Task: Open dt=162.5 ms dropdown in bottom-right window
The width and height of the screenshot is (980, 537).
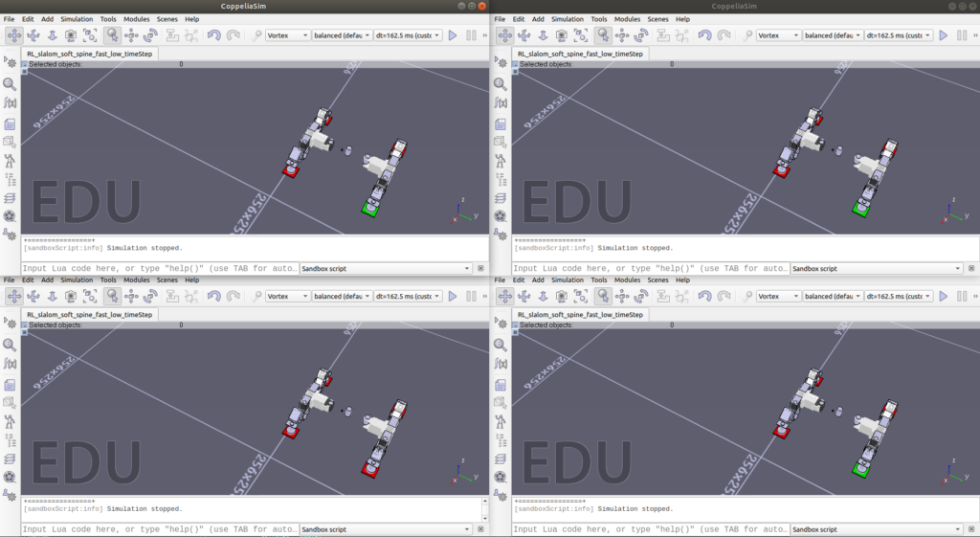Action: [x=898, y=297]
